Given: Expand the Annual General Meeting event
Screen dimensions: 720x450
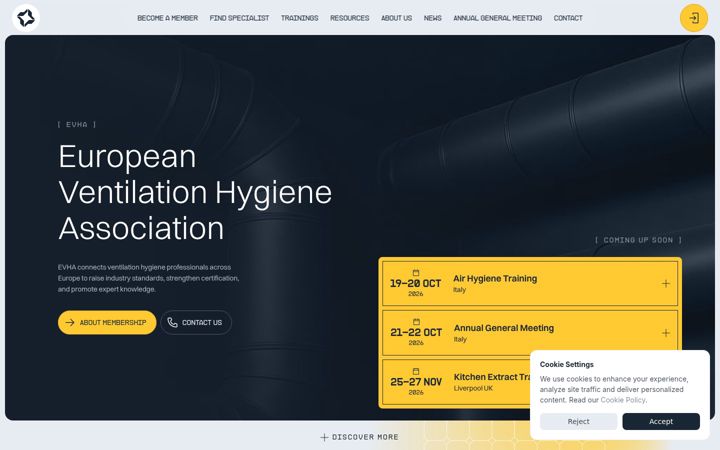Looking at the screenshot, I should [665, 333].
